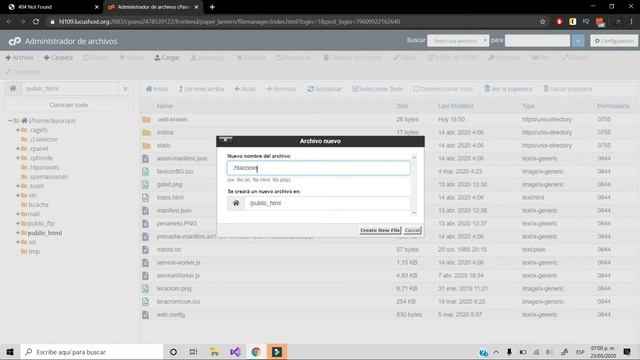Open the search scope dropdown
Screen dimensions: 640x360
click(458, 40)
